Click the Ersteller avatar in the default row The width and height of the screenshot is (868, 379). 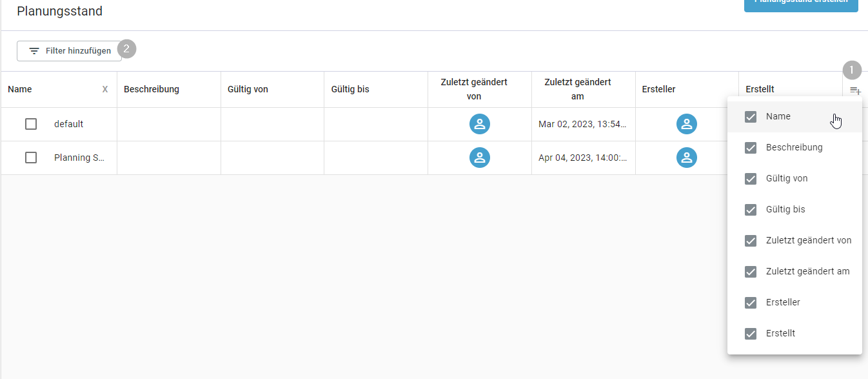(687, 124)
